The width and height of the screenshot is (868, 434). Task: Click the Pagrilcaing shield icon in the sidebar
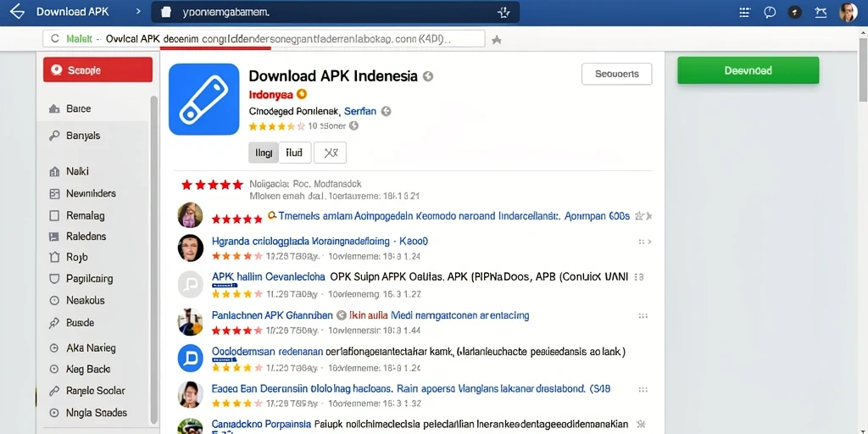coord(54,279)
